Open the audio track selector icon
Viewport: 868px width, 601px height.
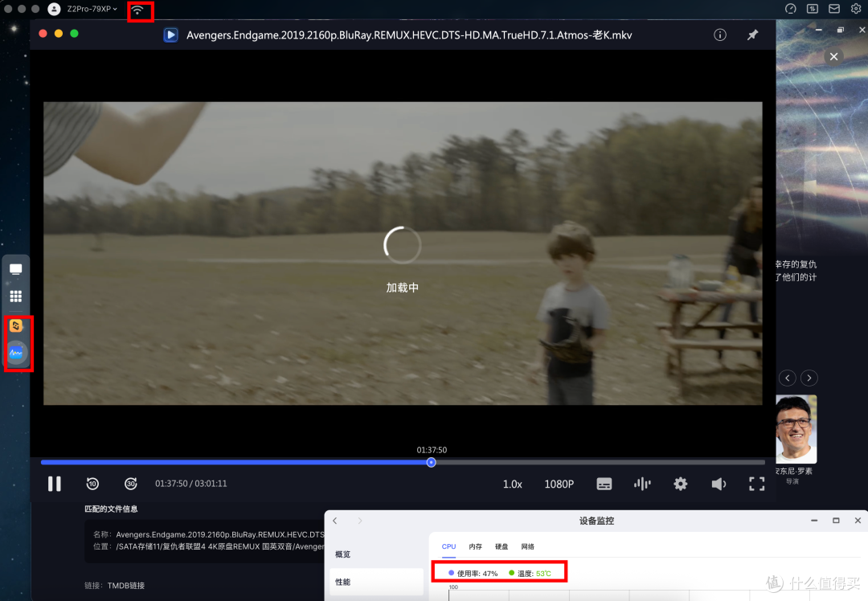(x=642, y=484)
